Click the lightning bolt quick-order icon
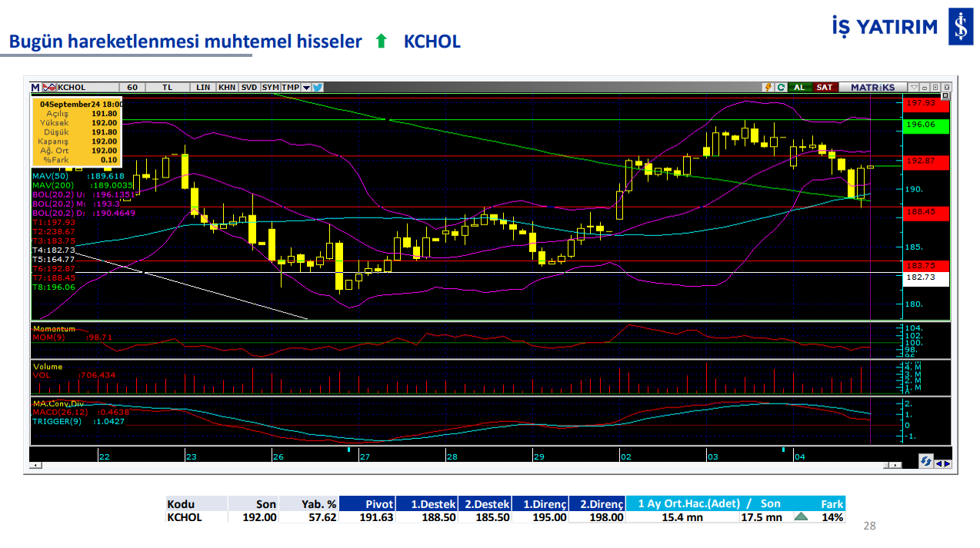Viewport: 980px width, 548px height. coord(767,88)
